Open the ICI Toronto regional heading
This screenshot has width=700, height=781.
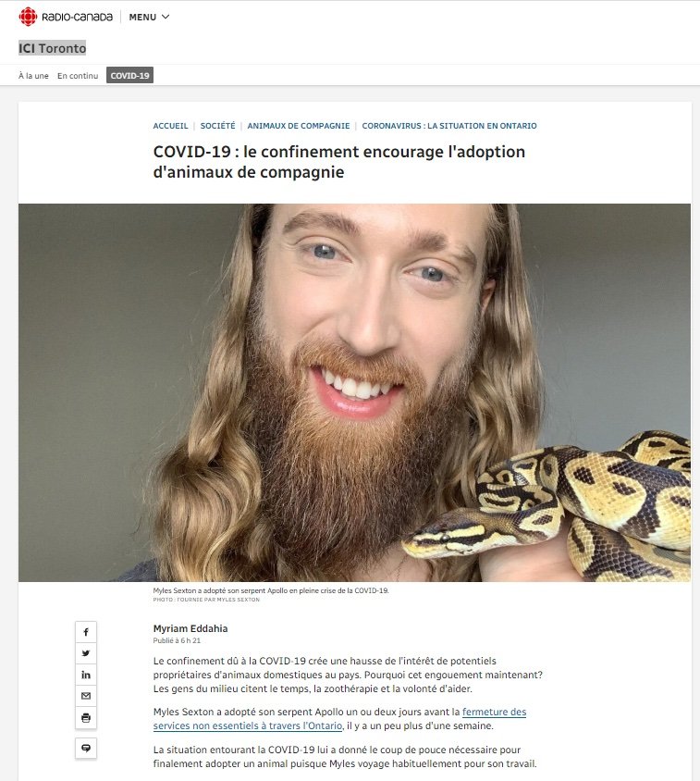[x=53, y=48]
